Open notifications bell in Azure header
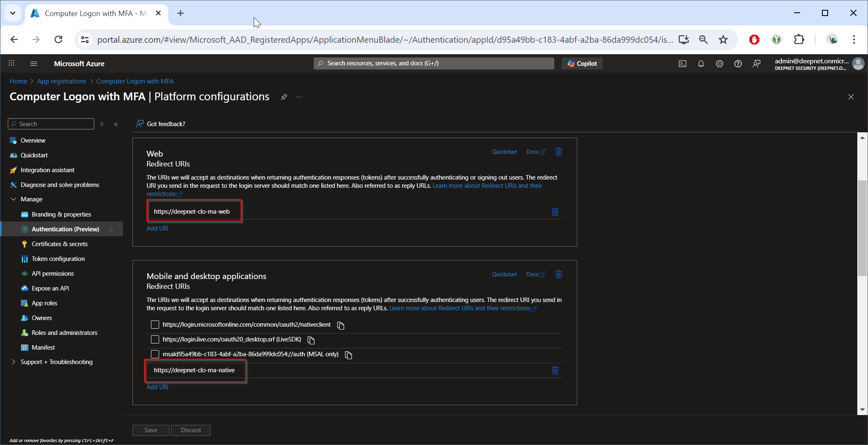This screenshot has height=445, width=868. pos(701,64)
